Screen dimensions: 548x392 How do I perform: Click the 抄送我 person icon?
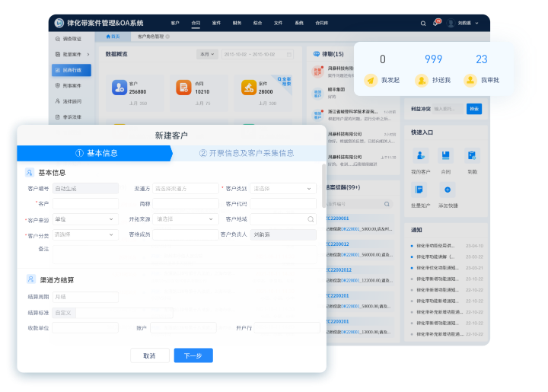(x=422, y=81)
